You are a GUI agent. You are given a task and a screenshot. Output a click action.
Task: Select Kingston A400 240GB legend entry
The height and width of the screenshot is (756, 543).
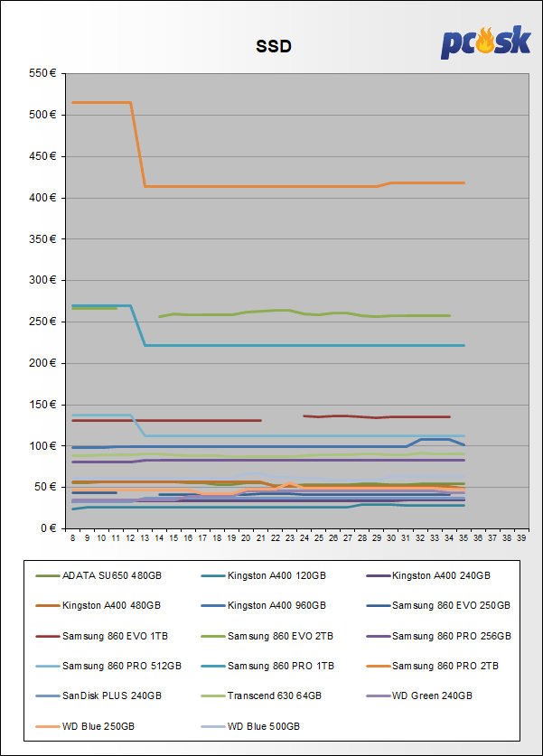point(429,575)
